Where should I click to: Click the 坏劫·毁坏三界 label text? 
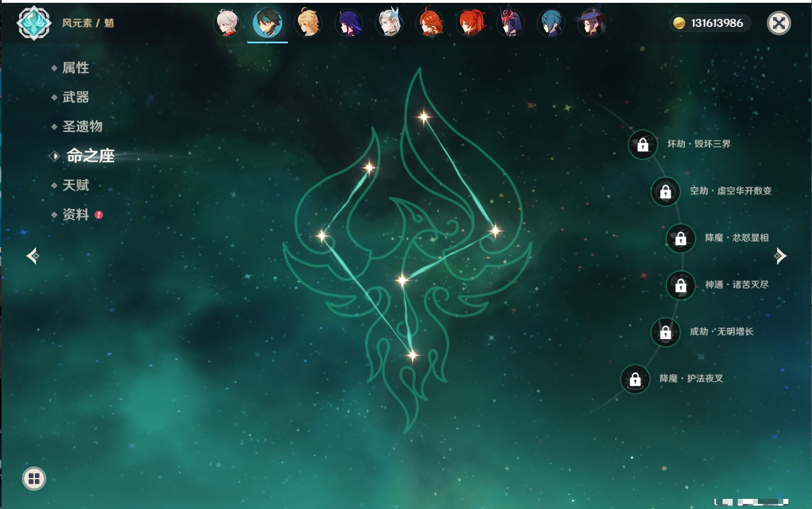pyautogui.click(x=699, y=144)
